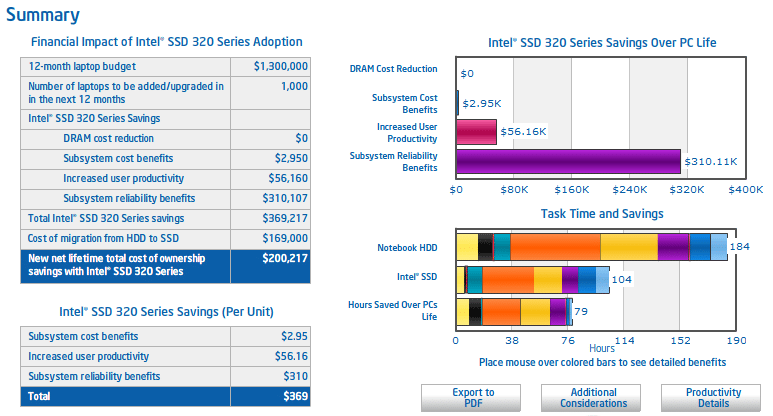The image size is (773, 416).
Task: Click the $56,160 productivity value
Action: pyautogui.click(x=288, y=178)
